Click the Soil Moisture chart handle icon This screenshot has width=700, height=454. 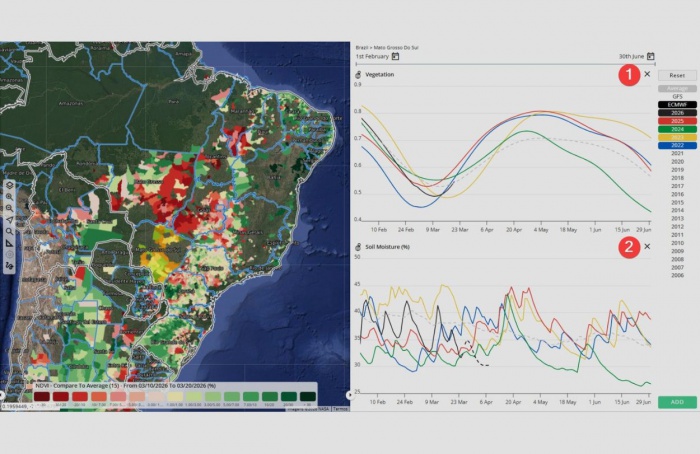[x=359, y=246]
